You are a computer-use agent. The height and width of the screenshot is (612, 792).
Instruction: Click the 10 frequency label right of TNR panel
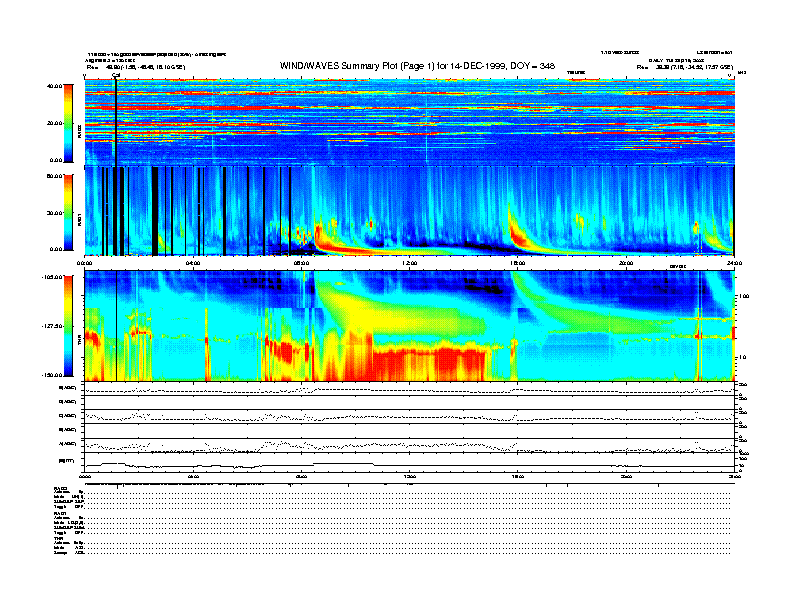tap(743, 357)
